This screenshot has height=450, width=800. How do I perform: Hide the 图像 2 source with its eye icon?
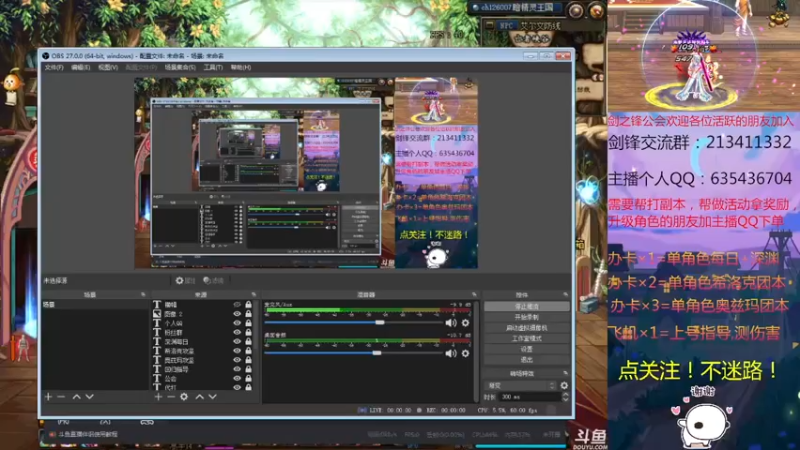point(237,314)
